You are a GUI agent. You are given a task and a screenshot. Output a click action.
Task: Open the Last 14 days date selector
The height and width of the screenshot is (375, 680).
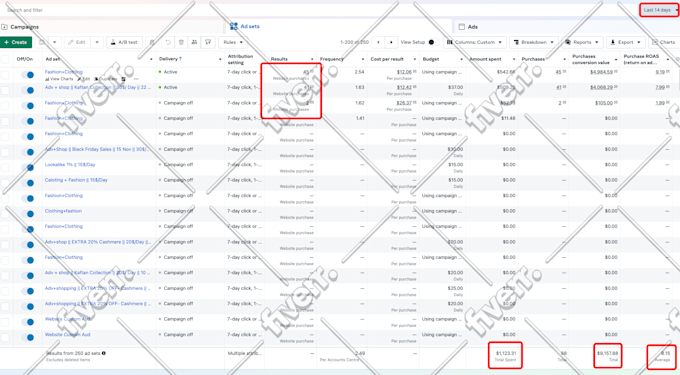(x=659, y=10)
